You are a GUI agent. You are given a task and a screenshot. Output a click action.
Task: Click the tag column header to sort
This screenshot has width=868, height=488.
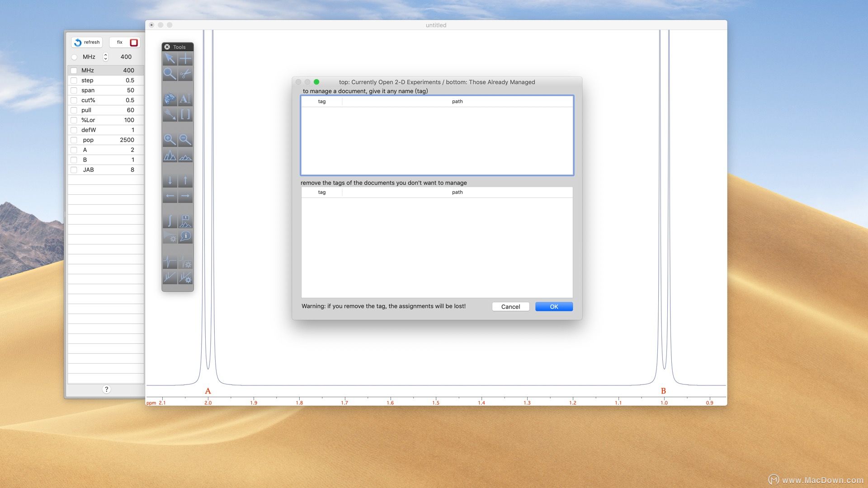[322, 101]
